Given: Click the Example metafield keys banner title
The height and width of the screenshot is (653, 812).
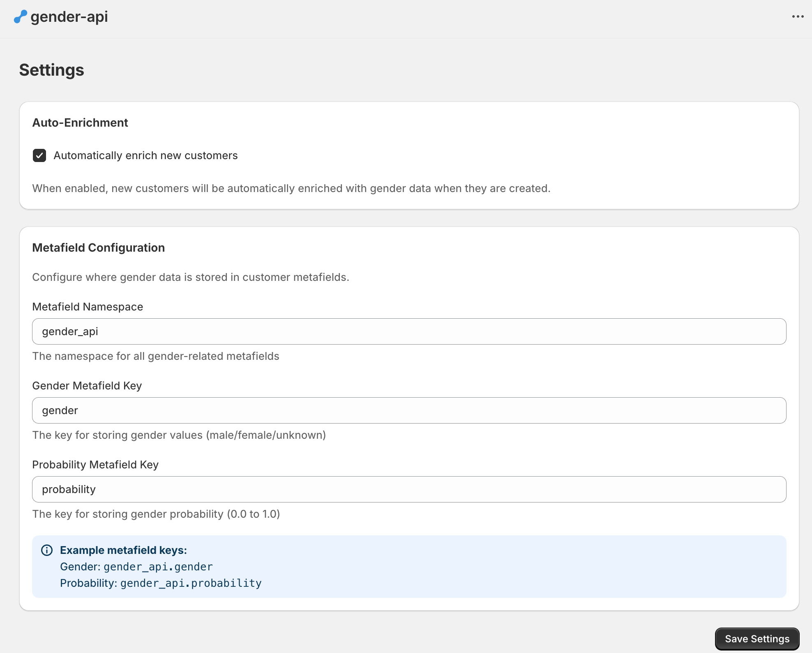Looking at the screenshot, I should pos(123,550).
